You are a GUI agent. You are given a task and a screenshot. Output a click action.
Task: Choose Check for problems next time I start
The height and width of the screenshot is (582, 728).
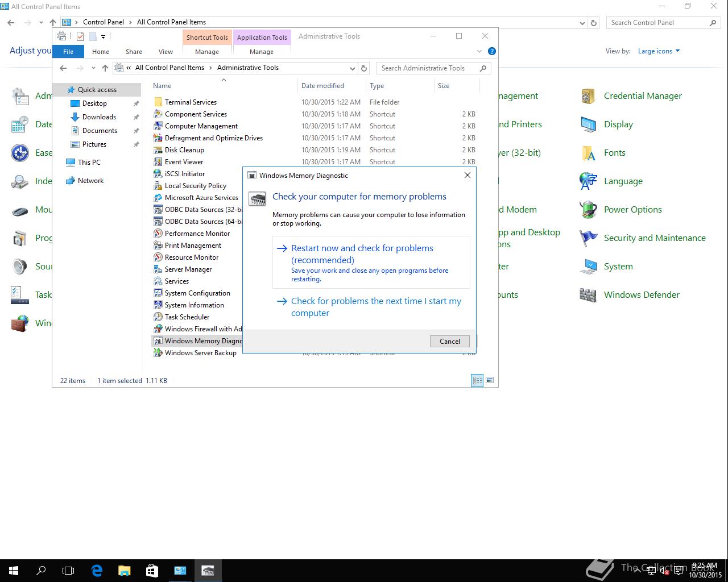click(x=371, y=307)
